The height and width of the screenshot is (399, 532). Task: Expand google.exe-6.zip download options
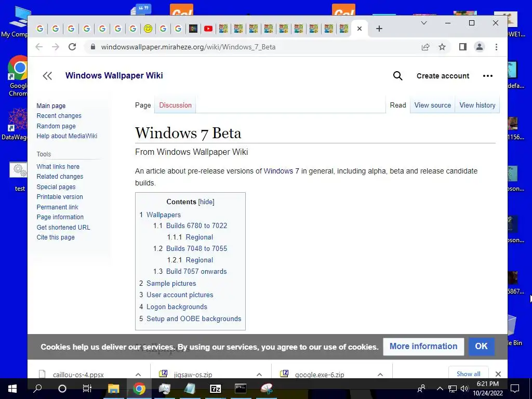pos(380,375)
